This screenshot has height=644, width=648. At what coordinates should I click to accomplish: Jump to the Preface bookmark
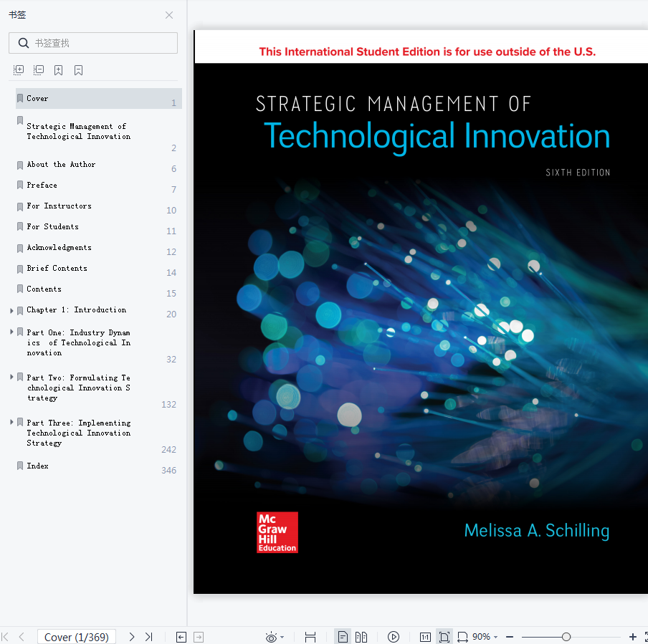(x=42, y=185)
